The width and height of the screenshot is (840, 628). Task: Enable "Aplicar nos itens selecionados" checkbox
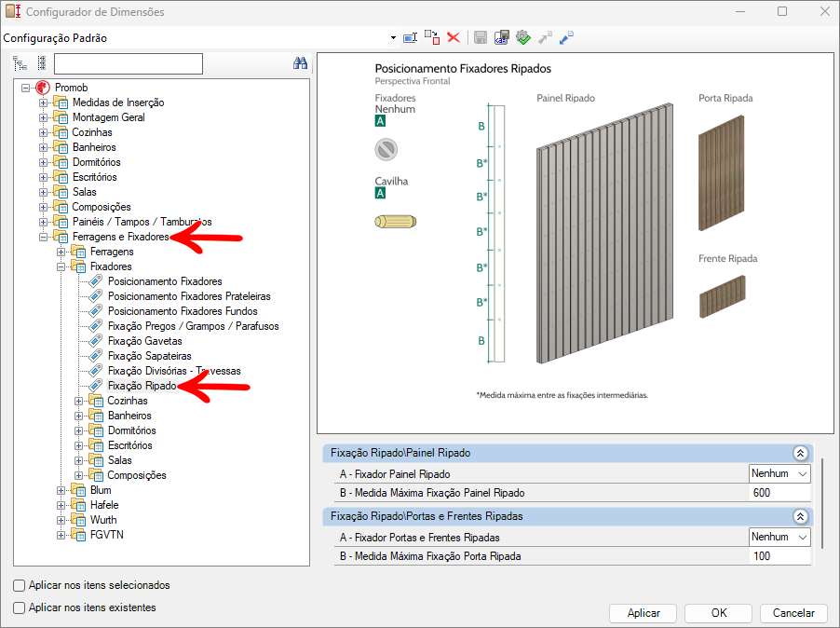(x=20, y=586)
